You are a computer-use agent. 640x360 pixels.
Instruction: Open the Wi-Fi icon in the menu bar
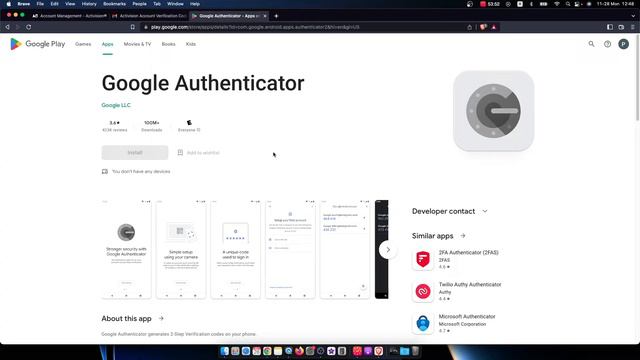[557, 4]
